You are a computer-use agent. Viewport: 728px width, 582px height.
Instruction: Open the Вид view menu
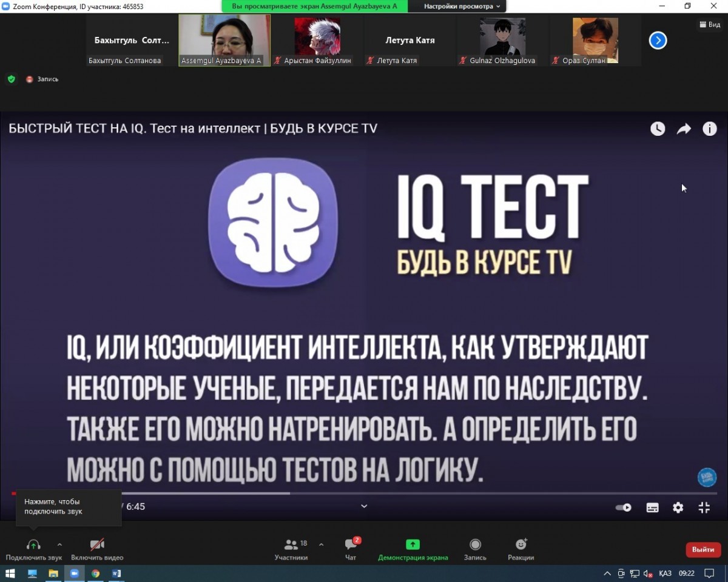point(709,25)
